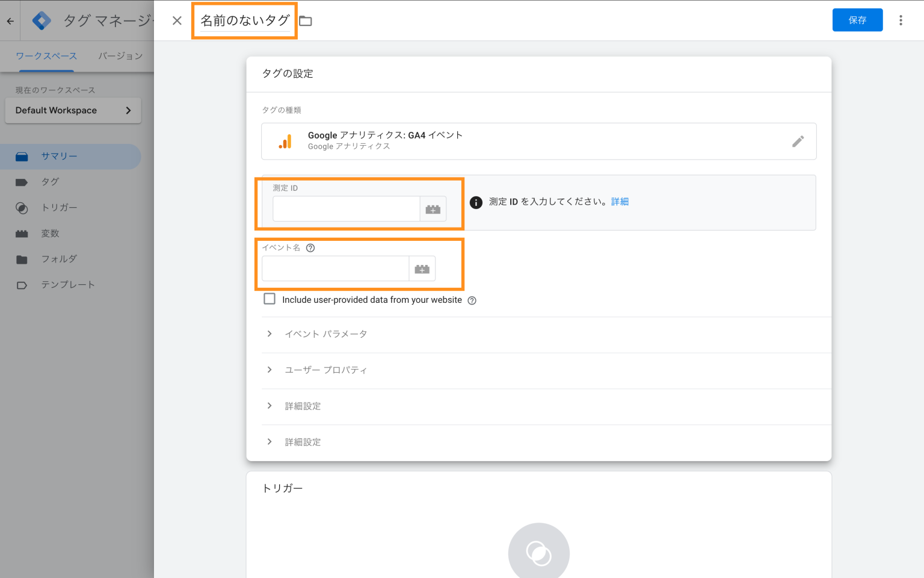Click the folder icon next to the tag name

coord(306,20)
